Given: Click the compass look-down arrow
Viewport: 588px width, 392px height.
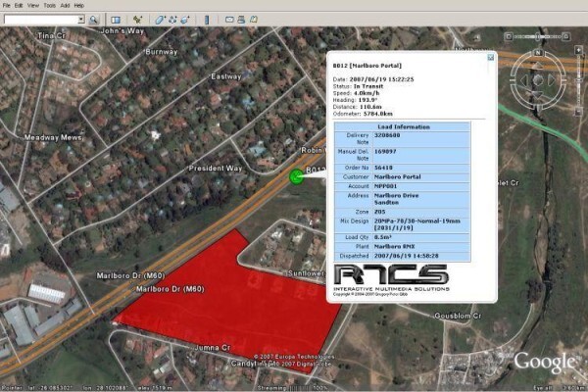Looking at the screenshot, I should pyautogui.click(x=538, y=94).
